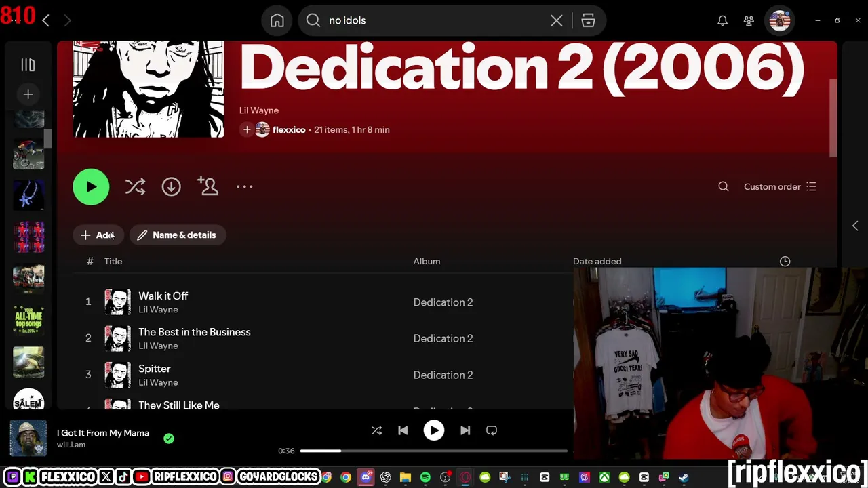This screenshot has width=868, height=488.
Task: Select the track 'Spitter'
Action: (155, 369)
